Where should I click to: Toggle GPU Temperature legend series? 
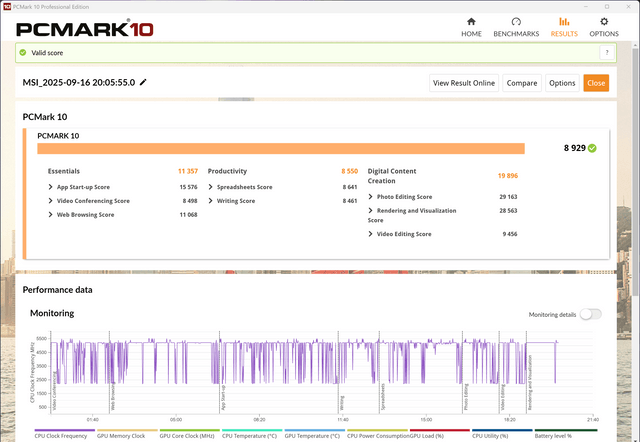(x=314, y=434)
